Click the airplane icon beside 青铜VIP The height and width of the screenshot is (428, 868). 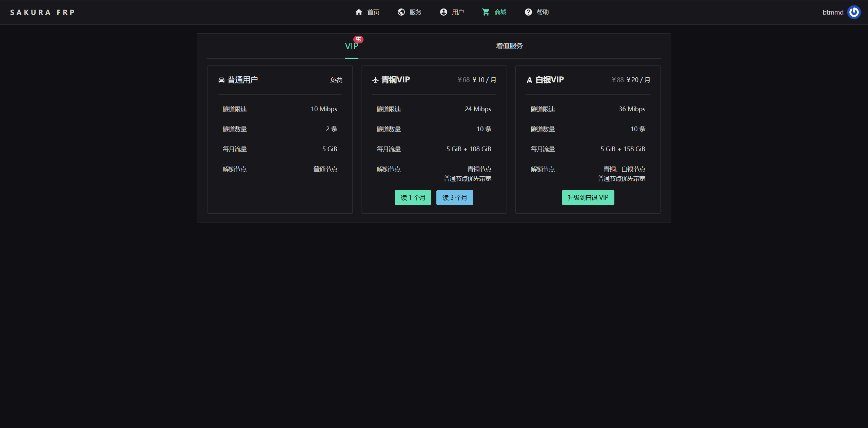point(375,80)
